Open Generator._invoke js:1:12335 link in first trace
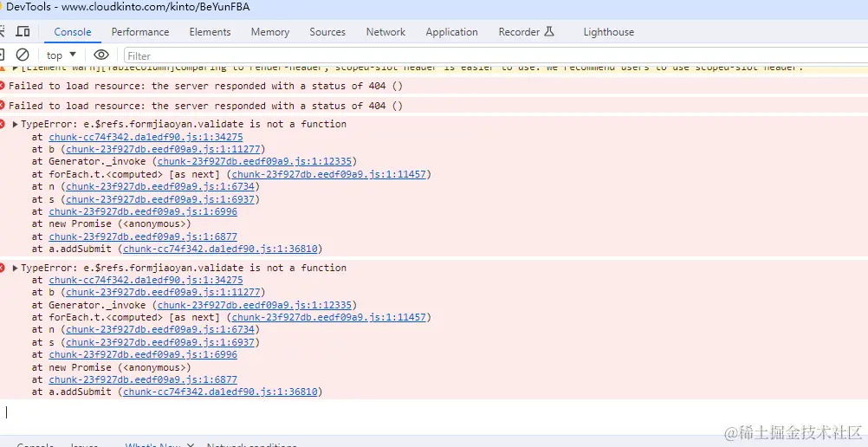Image resolution: width=868 pixels, height=447 pixels. tap(255, 162)
